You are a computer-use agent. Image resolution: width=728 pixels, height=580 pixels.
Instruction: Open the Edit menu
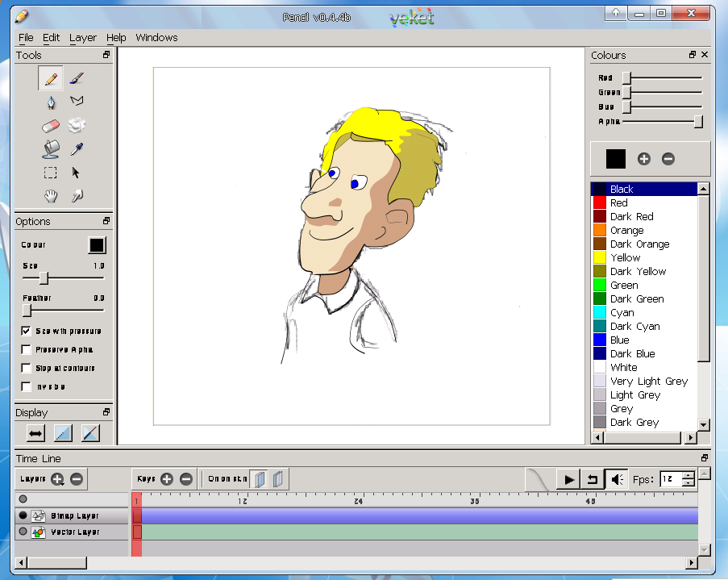pyautogui.click(x=51, y=38)
